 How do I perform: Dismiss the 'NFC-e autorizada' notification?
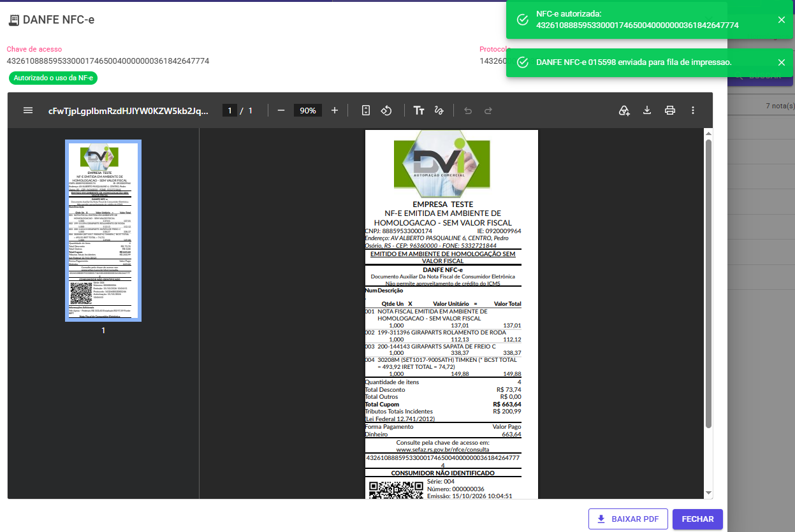[x=782, y=20]
